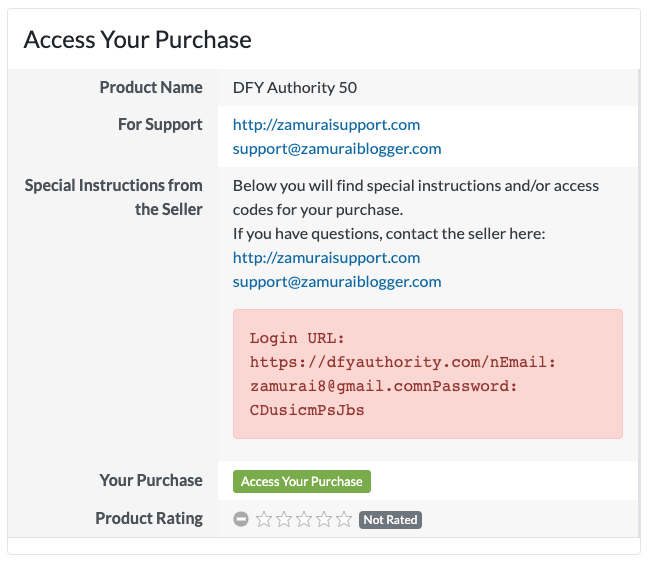
Task: Open zamuraisupport.com link in Special Instructions
Action: click(x=326, y=257)
